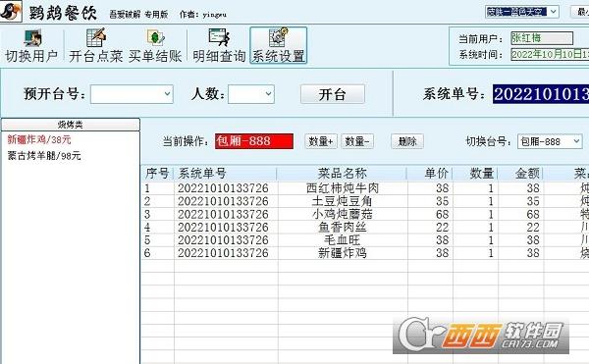Open the skin theme dropdown at top right
Image resolution: width=589 pixels, height=364 pixels.
click(x=522, y=12)
